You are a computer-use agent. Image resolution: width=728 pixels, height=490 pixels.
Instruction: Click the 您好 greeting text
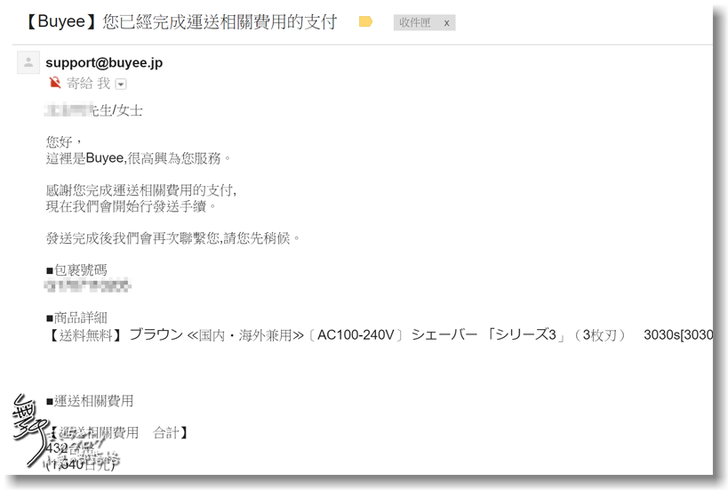coord(64,142)
